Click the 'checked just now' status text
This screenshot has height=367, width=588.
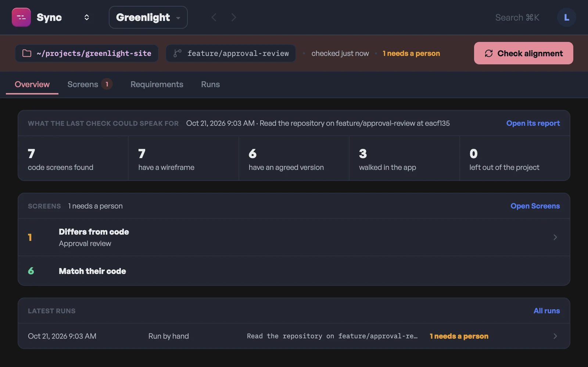click(x=340, y=53)
